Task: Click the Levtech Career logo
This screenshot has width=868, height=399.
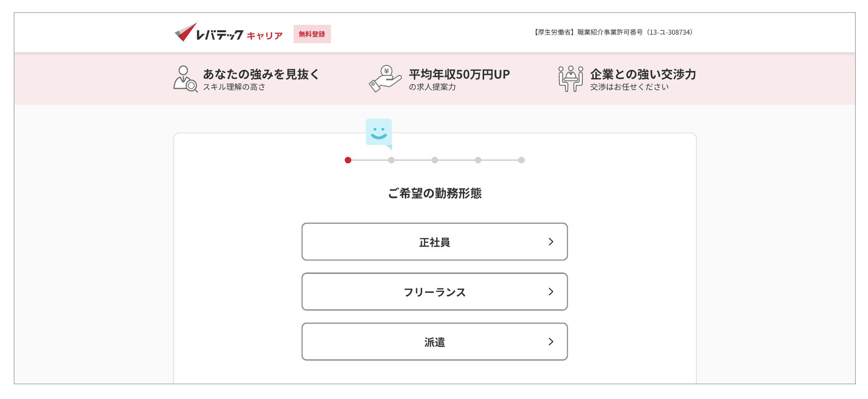Action: click(x=229, y=33)
